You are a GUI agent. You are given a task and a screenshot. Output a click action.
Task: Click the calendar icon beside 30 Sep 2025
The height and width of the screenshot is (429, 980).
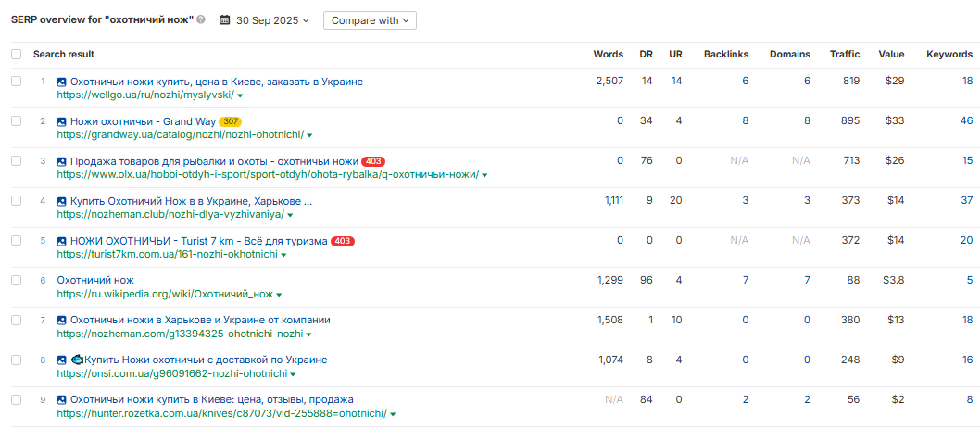pyautogui.click(x=225, y=20)
